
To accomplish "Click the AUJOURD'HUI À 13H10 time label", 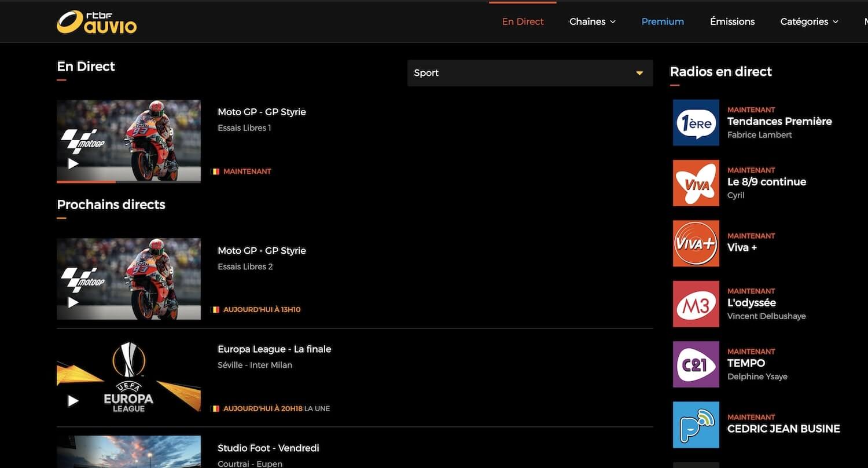I will (x=262, y=310).
